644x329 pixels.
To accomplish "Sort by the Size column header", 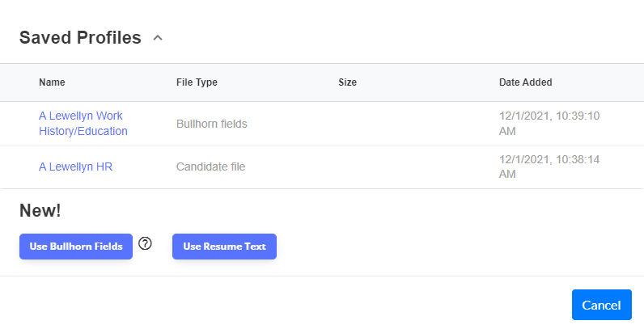I will (x=347, y=82).
